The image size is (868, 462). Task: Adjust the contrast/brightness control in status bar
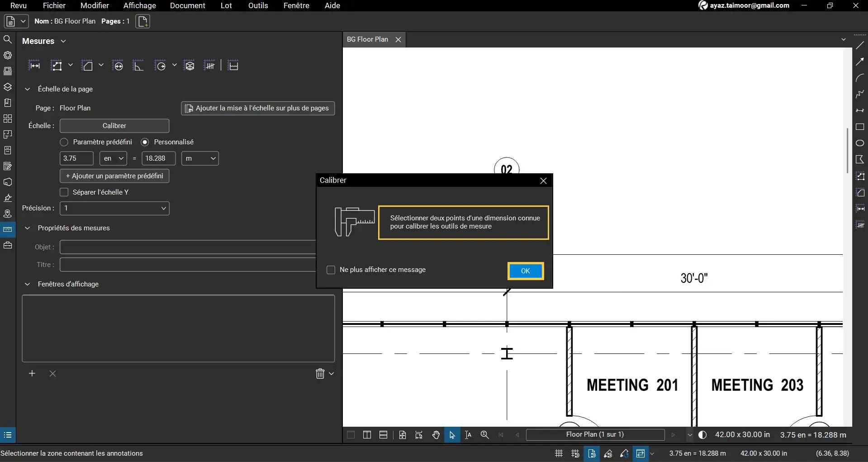click(702, 435)
